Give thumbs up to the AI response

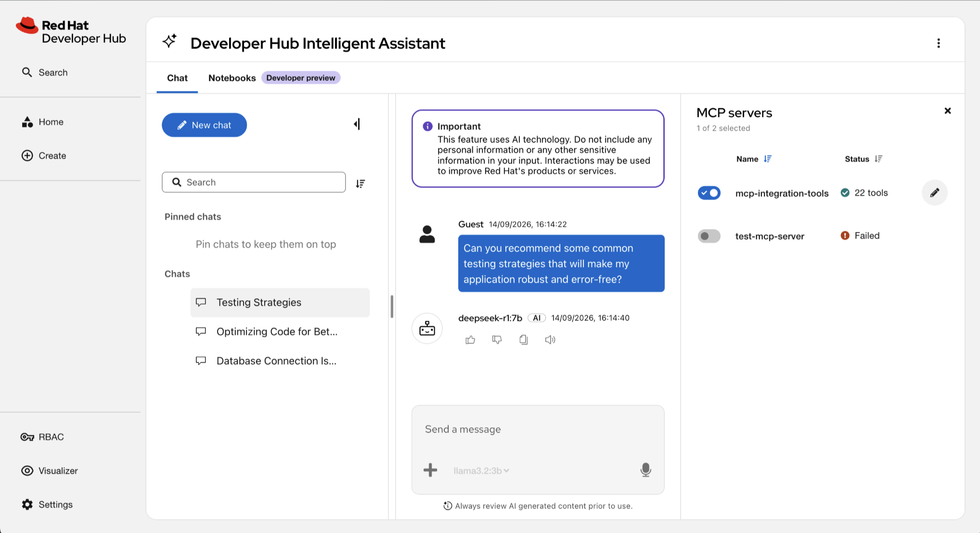(470, 340)
